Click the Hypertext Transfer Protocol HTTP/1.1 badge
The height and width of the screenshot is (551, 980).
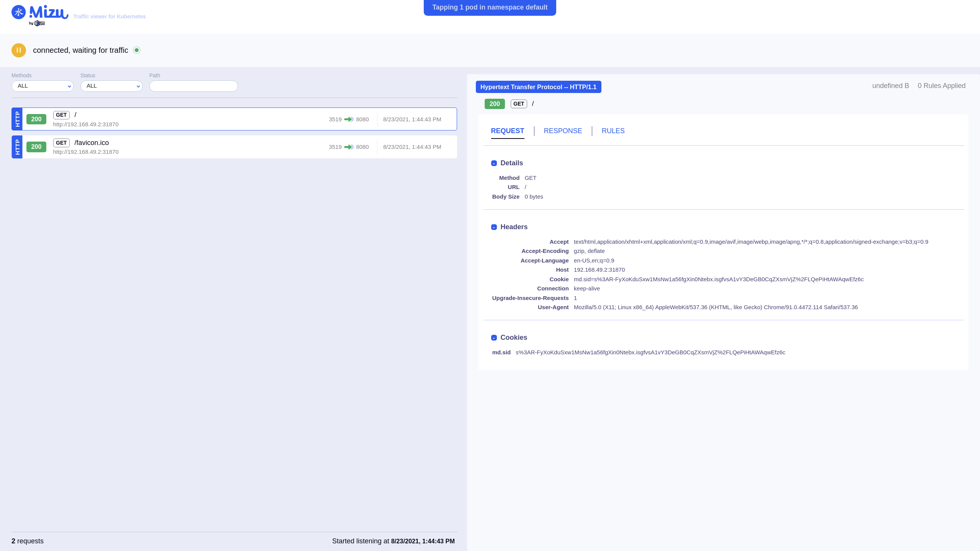click(x=538, y=87)
